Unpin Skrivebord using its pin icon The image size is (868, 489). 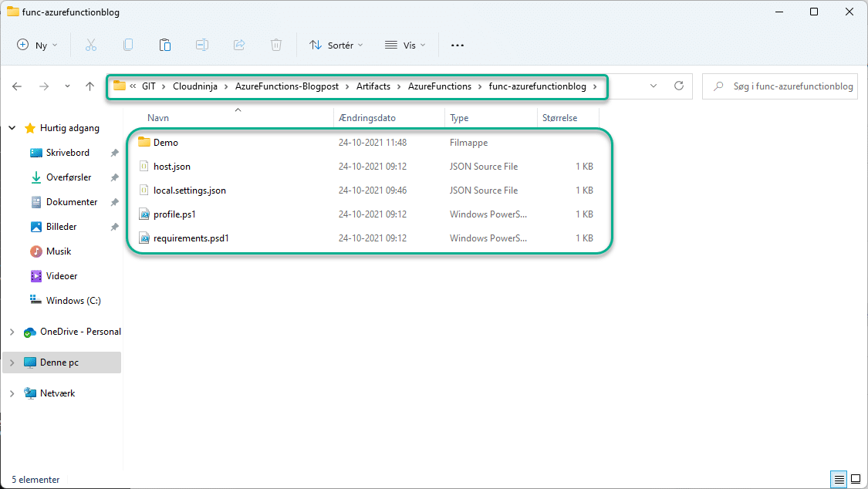115,153
